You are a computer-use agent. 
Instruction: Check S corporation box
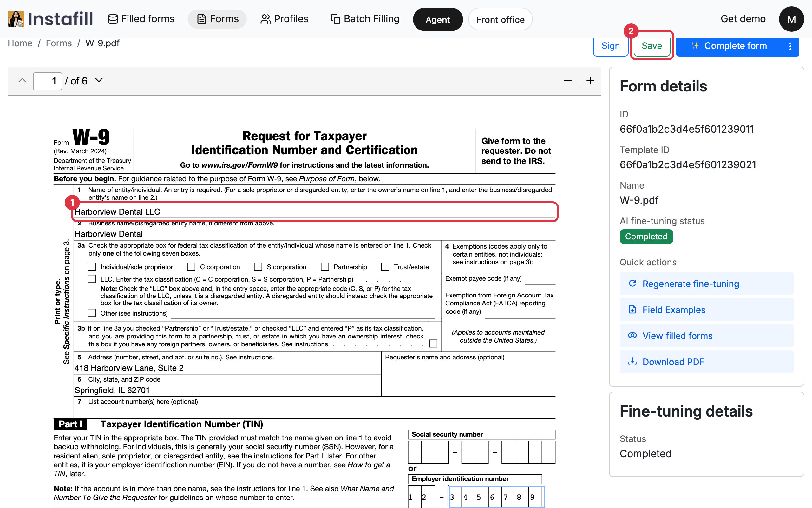coord(258,266)
